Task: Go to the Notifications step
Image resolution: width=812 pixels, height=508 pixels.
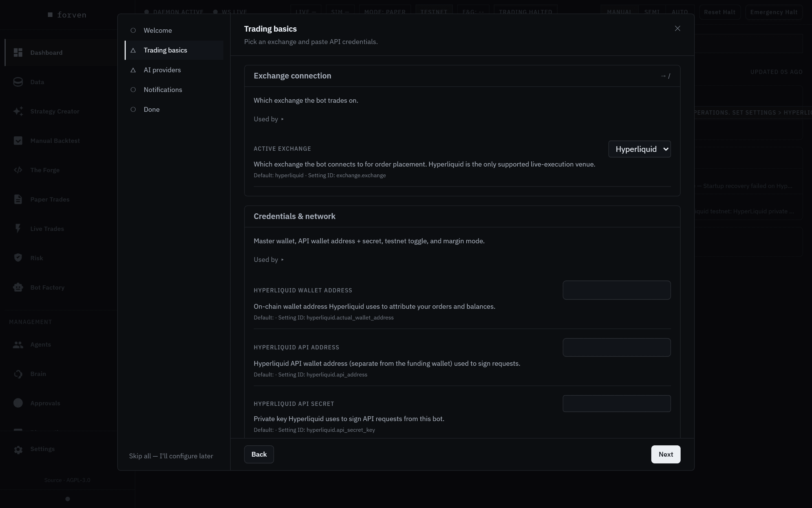Action: pyautogui.click(x=174, y=90)
